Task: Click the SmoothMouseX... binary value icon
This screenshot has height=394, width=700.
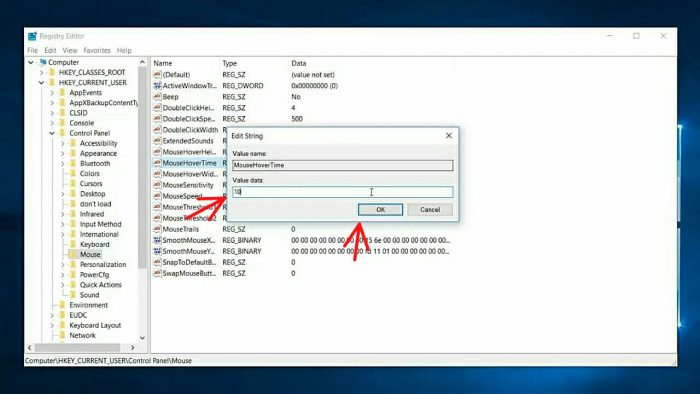Action: click(157, 240)
